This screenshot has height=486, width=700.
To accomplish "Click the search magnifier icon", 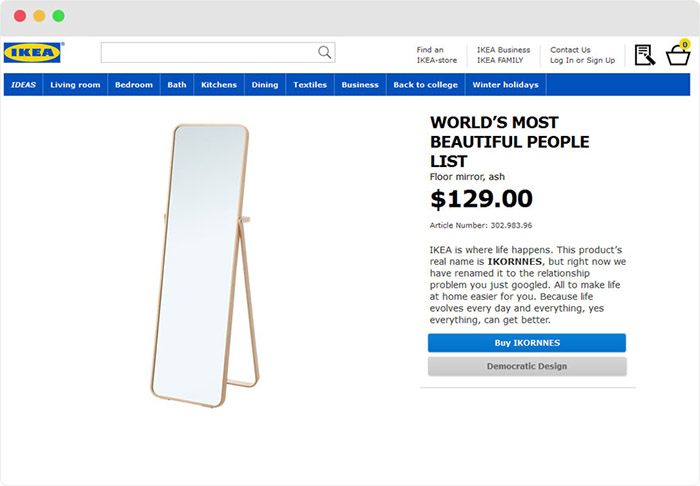I will [324, 53].
